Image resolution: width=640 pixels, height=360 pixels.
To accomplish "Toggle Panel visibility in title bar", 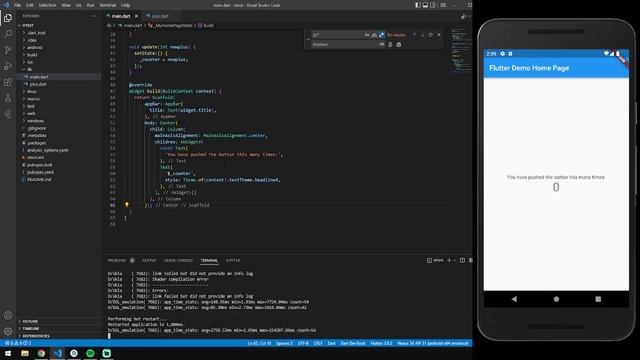I will pyautogui.click(x=425, y=5).
